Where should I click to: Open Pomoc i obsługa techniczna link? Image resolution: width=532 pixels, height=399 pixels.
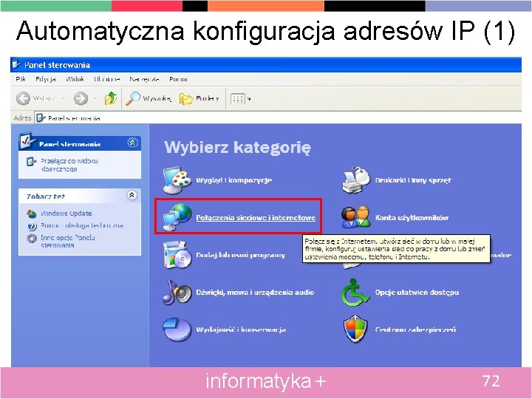82,225
